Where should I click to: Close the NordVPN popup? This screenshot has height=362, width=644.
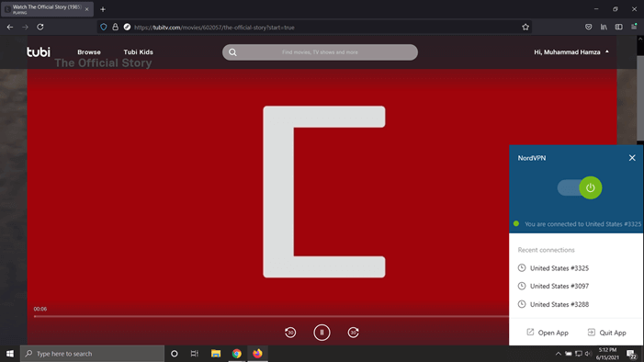[632, 158]
